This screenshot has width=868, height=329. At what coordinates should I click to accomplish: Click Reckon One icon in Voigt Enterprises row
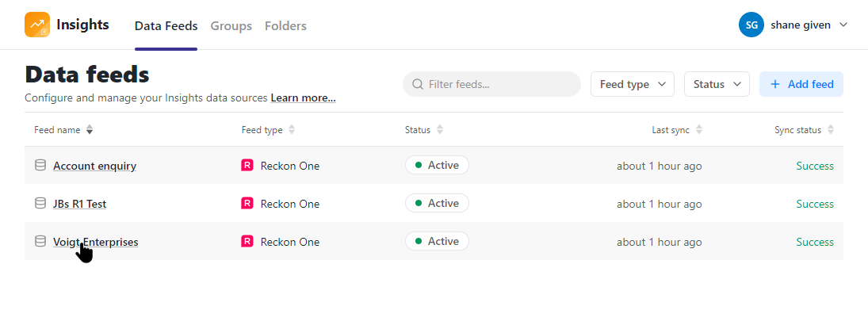247,242
